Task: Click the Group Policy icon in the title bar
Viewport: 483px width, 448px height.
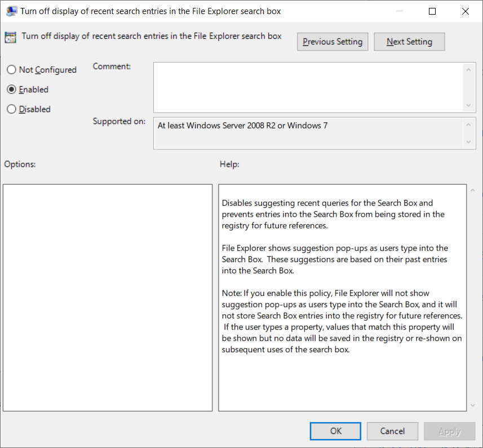Action: tap(11, 11)
